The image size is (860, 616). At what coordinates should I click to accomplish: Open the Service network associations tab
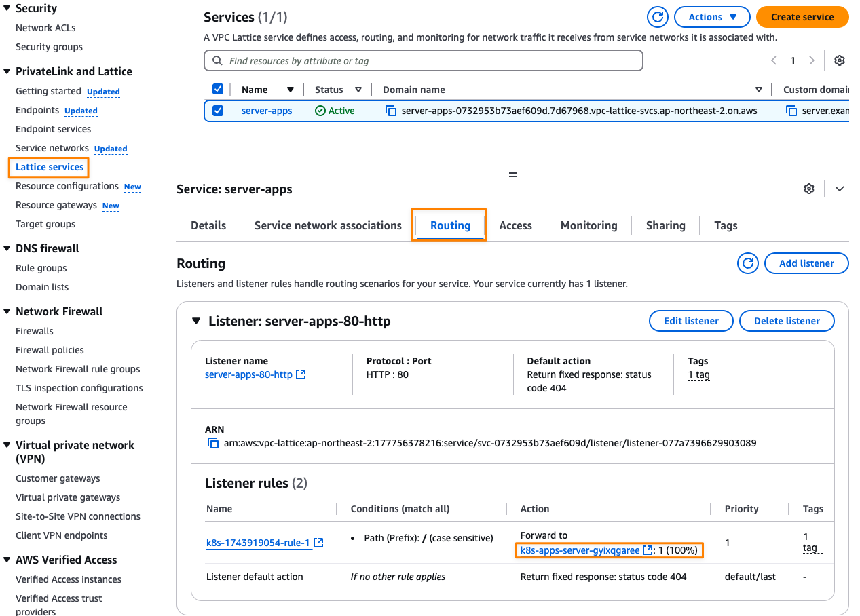point(328,225)
